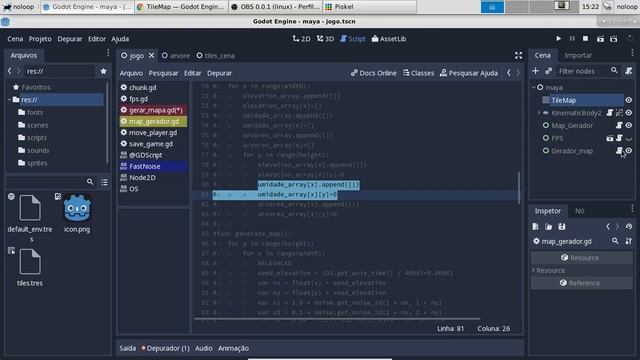Switch to the 3D workspace view

coord(325,39)
